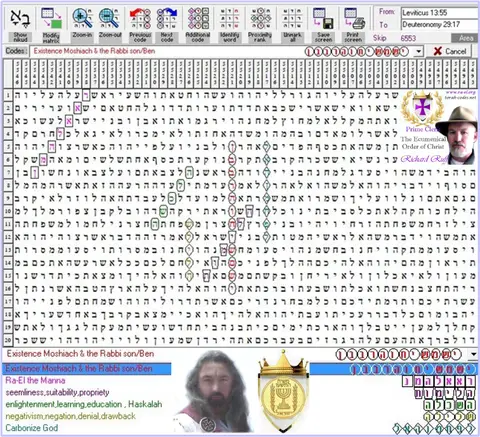
Task: Select Ra-El the Manna list entry
Action: pyautogui.click(x=35, y=381)
